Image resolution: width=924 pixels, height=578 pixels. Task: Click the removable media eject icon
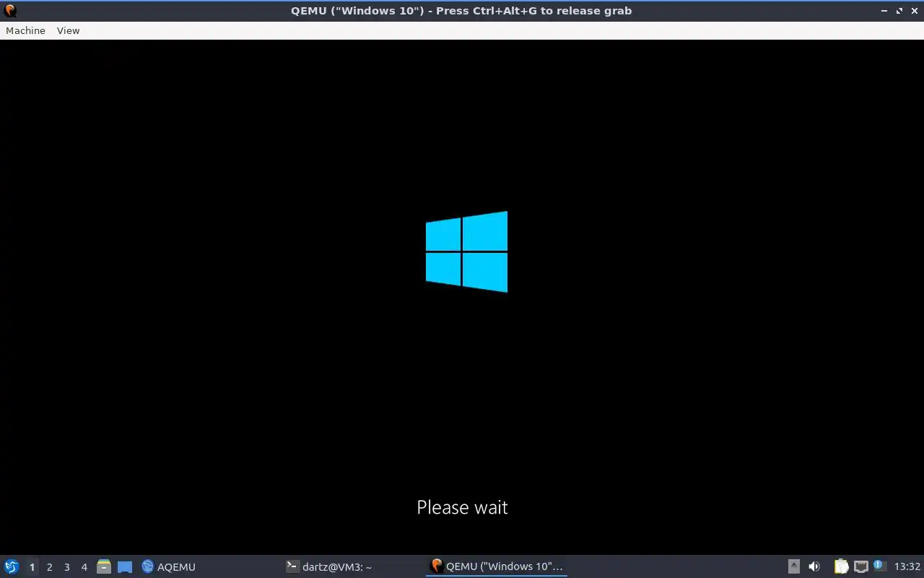point(793,566)
